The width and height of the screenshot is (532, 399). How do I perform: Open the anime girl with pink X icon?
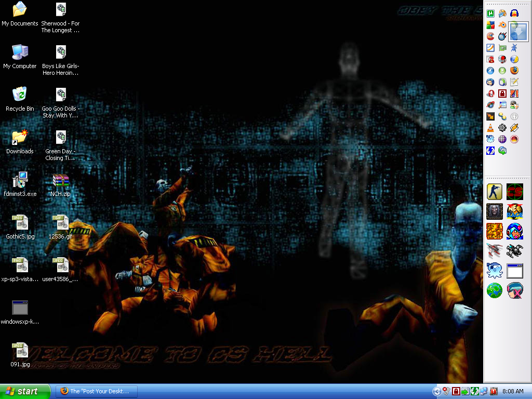coord(515,291)
